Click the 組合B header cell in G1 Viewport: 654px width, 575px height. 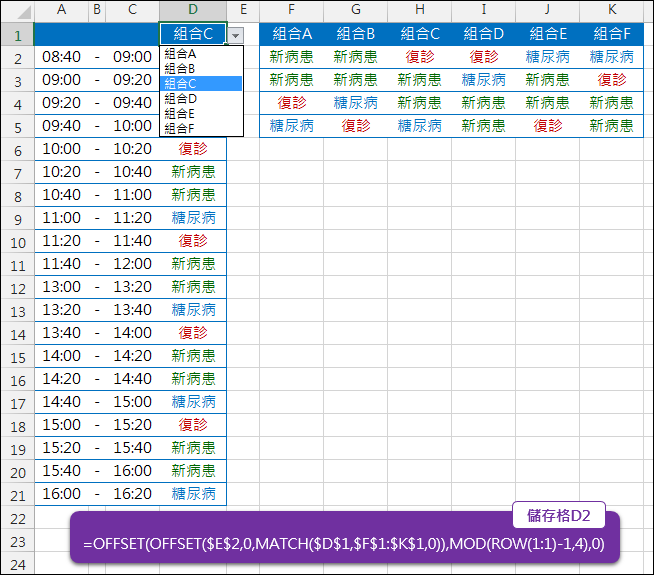pyautogui.click(x=355, y=34)
